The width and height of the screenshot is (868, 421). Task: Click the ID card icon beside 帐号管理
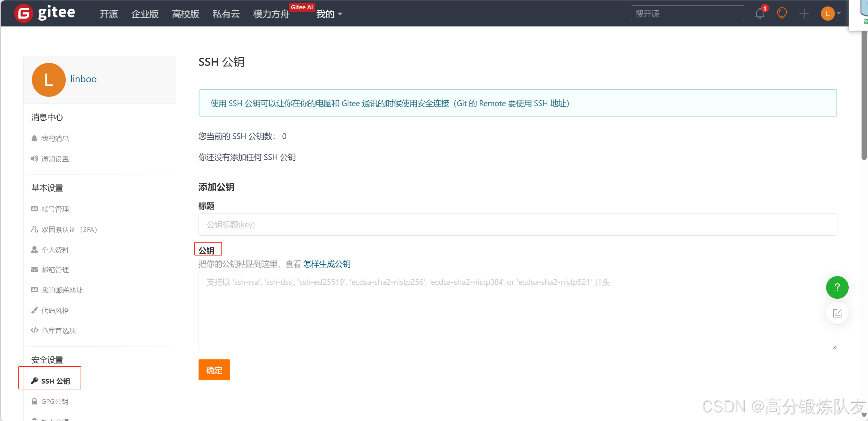(x=34, y=209)
